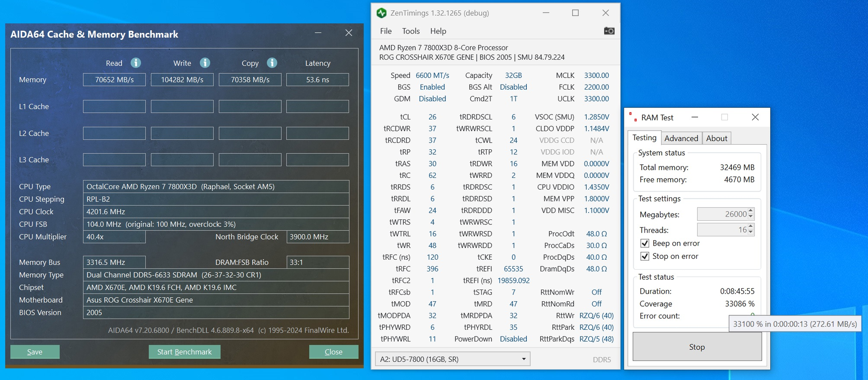The image size is (868, 380).
Task: Click the CPU Stepping value RPL-B2
Action: pos(216,199)
